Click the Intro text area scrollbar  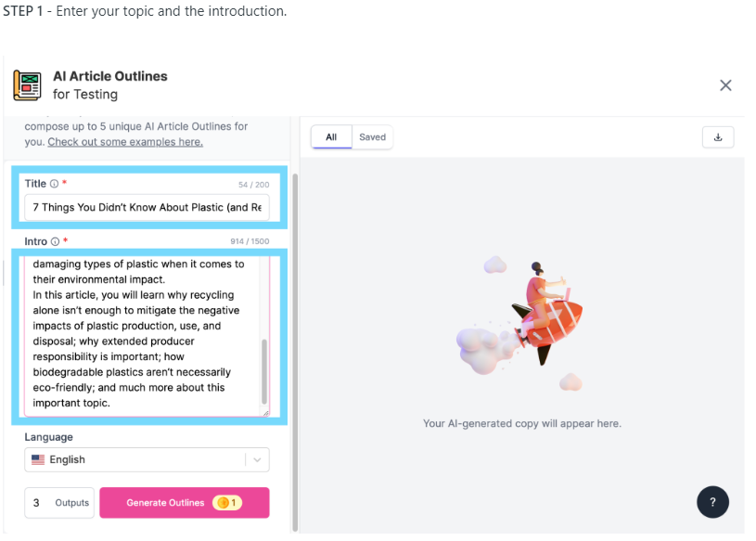pos(264,369)
